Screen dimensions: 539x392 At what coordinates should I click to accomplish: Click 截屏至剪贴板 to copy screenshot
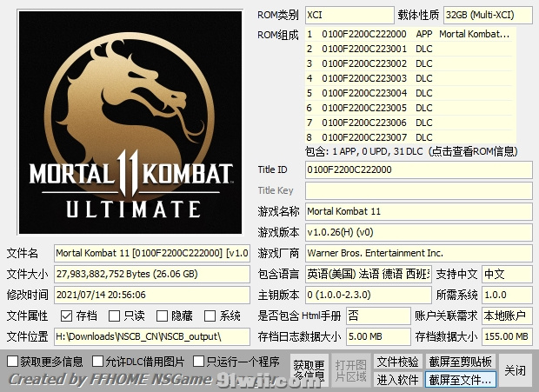click(461, 362)
